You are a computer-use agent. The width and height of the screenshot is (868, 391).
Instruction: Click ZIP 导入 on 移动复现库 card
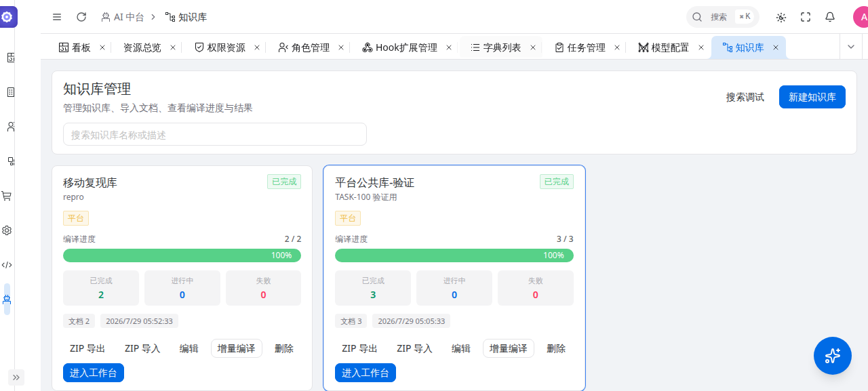coord(142,348)
